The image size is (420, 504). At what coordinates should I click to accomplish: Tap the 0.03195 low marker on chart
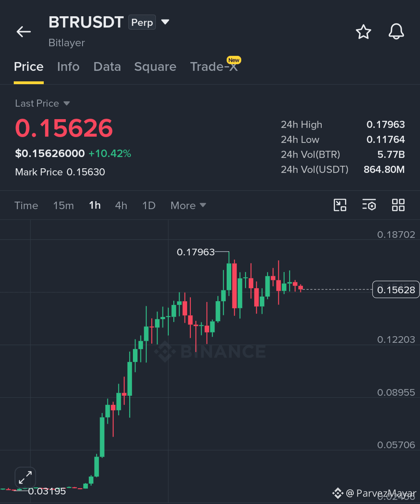[47, 492]
